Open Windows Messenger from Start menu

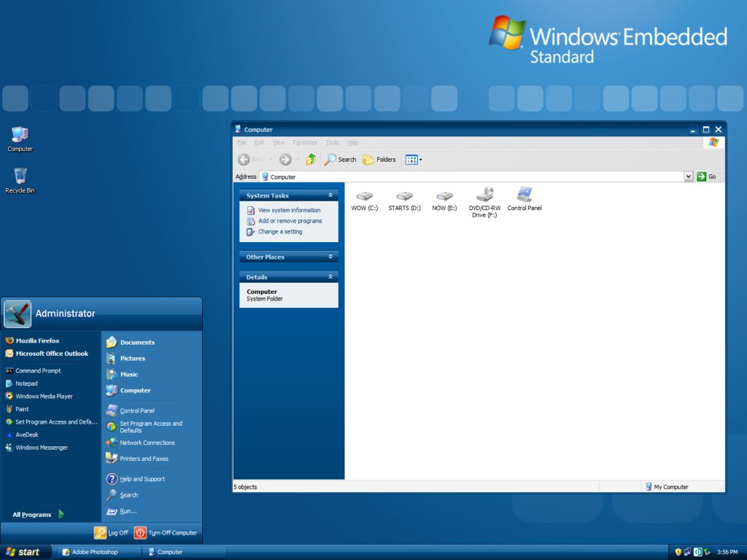36,448
